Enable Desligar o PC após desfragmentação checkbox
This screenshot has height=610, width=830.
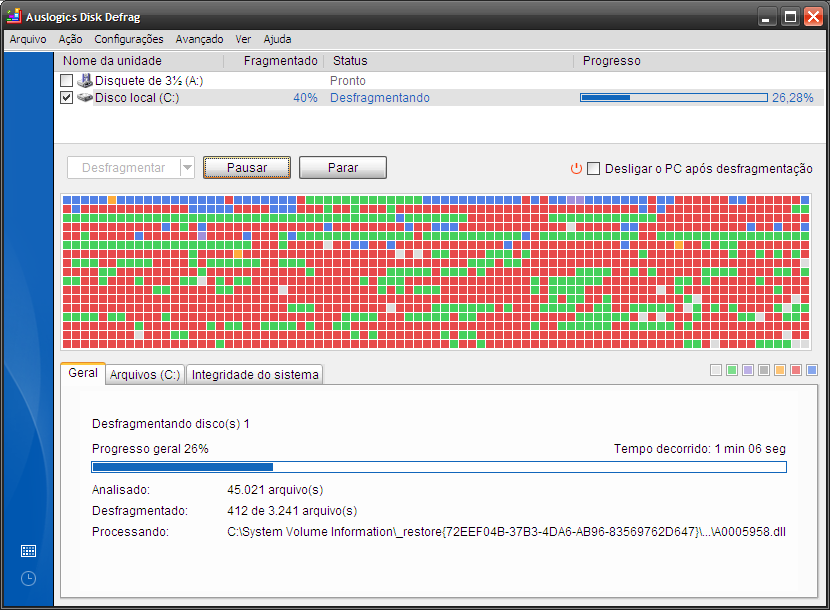tap(593, 168)
